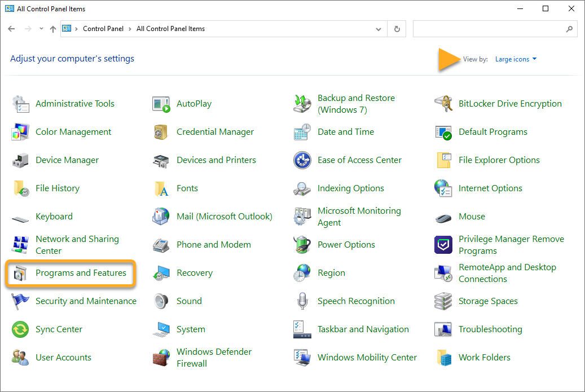Click the Speech Recognition microphone icon
The height and width of the screenshot is (392, 585).
coord(302,301)
